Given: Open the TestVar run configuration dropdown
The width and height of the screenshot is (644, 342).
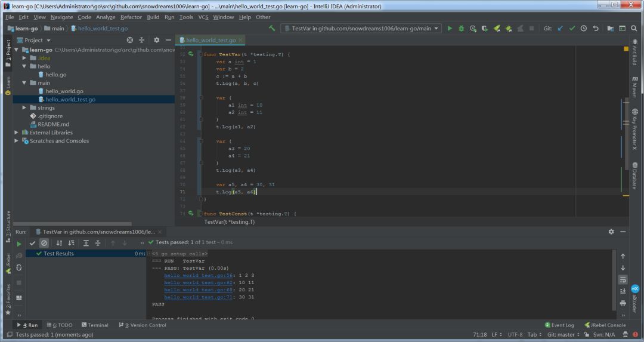Looking at the screenshot, I should (x=361, y=28).
